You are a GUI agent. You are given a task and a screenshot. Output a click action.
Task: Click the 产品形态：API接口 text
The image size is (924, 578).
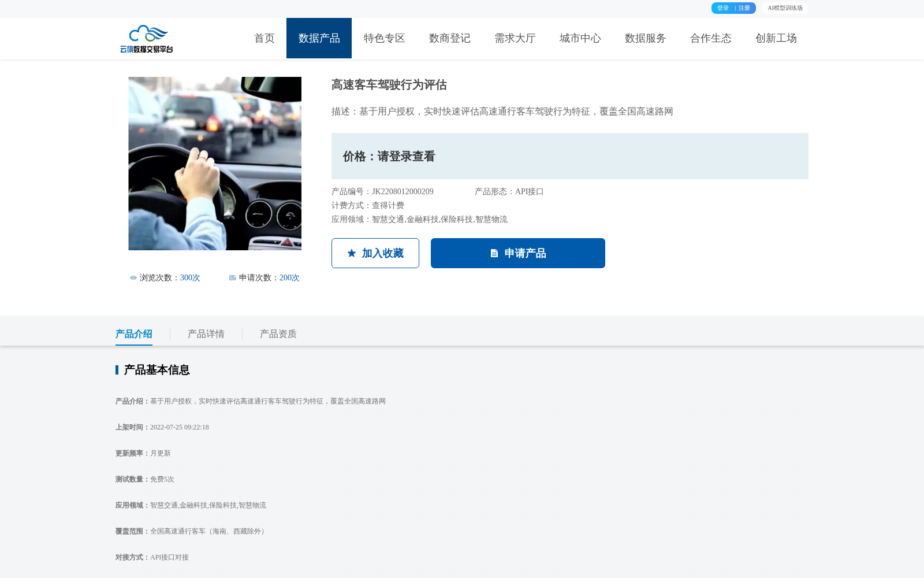click(509, 192)
